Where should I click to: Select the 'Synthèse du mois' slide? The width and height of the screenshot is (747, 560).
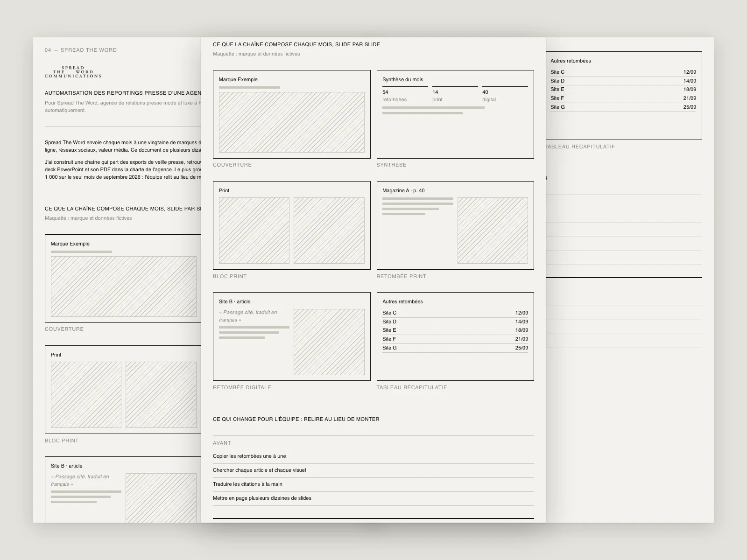coord(455,114)
